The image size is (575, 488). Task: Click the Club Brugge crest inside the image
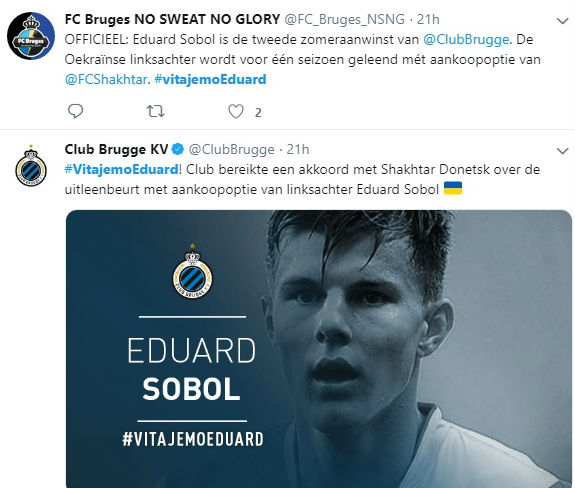pyautogui.click(x=192, y=271)
